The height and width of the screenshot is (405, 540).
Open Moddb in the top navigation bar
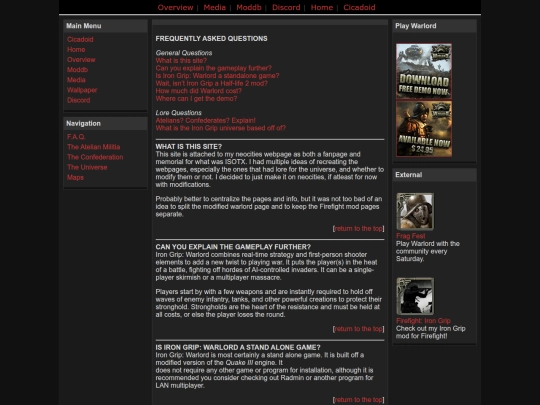tap(249, 7)
